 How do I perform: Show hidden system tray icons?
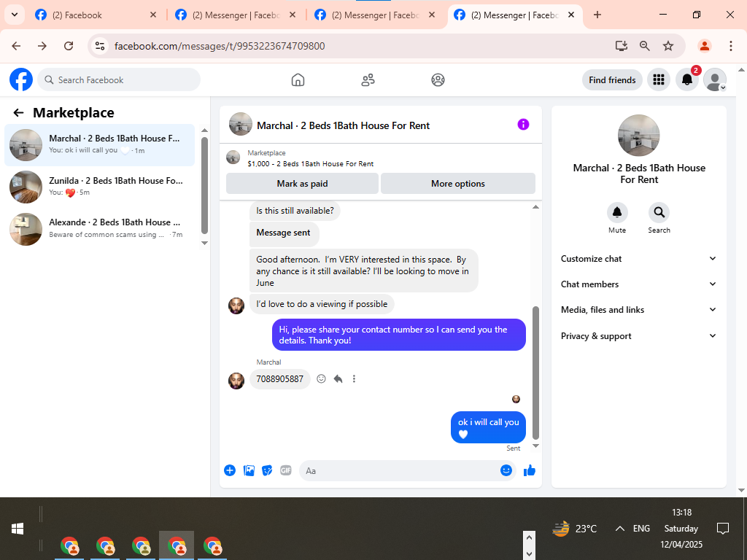tap(619, 528)
